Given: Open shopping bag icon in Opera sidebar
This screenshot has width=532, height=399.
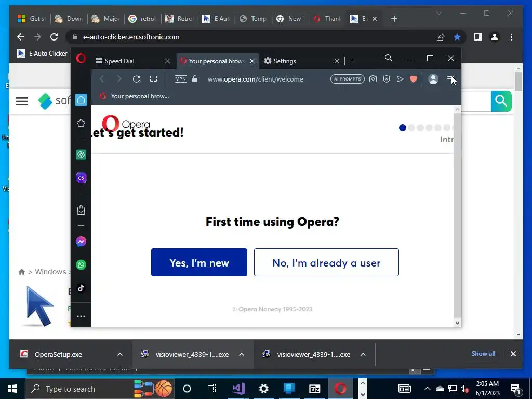Looking at the screenshot, I should (81, 210).
